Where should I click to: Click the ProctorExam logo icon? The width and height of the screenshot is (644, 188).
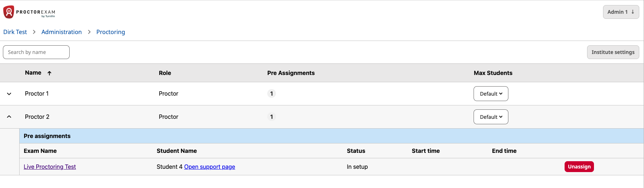[x=9, y=12]
